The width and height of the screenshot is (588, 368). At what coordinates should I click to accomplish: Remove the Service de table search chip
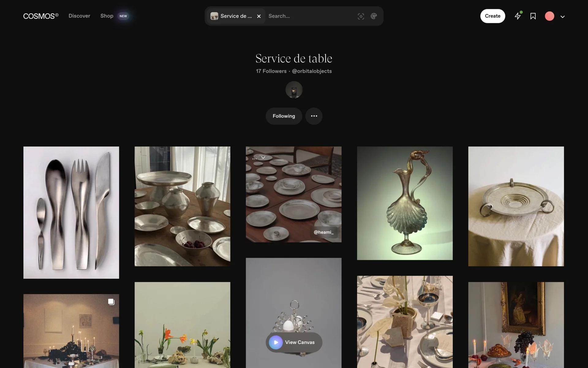click(x=259, y=16)
